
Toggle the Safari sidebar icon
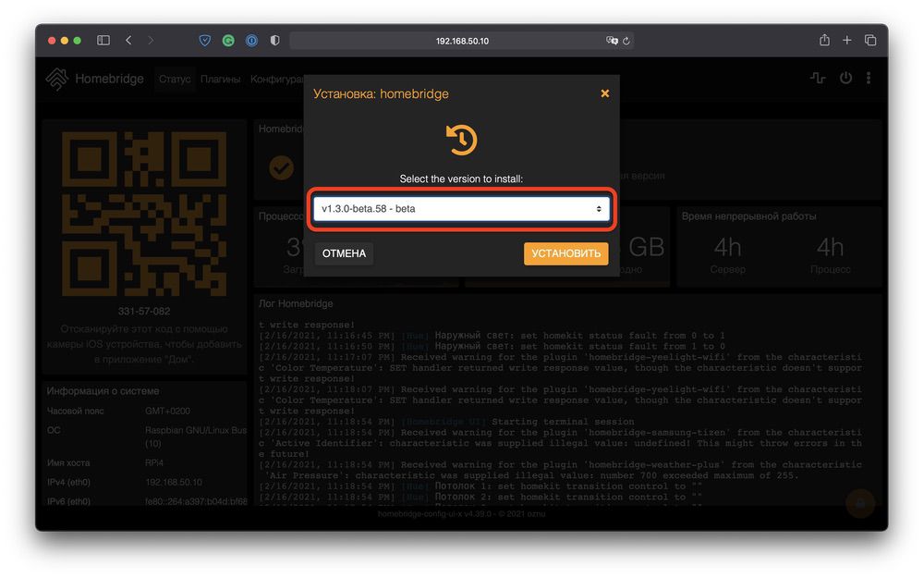click(x=103, y=40)
